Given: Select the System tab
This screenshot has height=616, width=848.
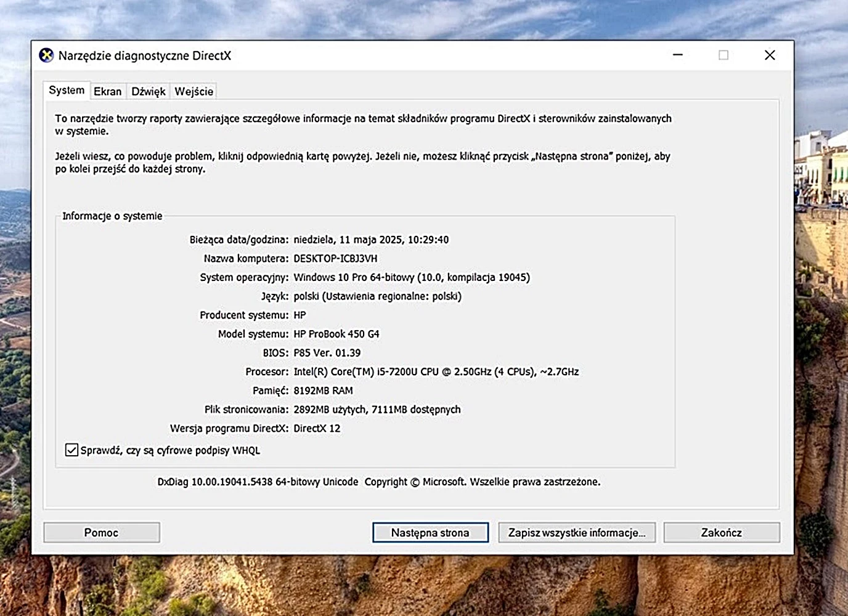Looking at the screenshot, I should [x=67, y=90].
